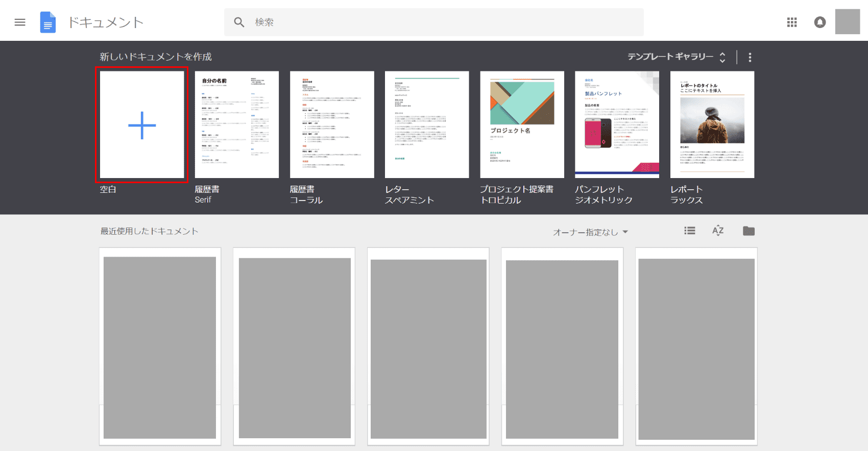This screenshot has width=868, height=451.
Task: Click the ドキュメント app title
Action: (x=106, y=22)
